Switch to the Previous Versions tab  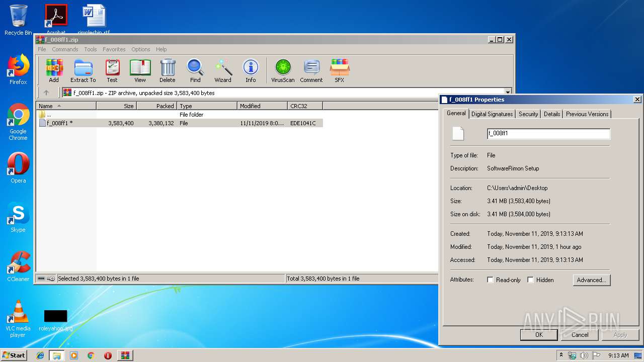tap(587, 114)
